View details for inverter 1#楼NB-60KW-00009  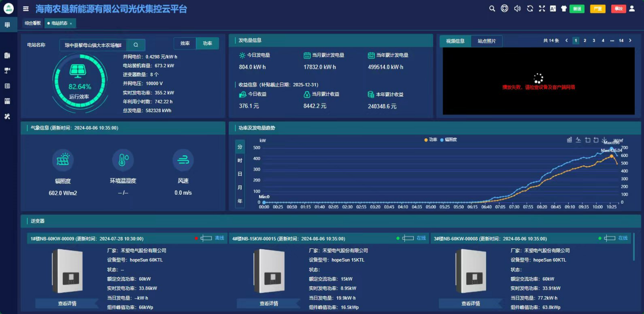(67, 303)
